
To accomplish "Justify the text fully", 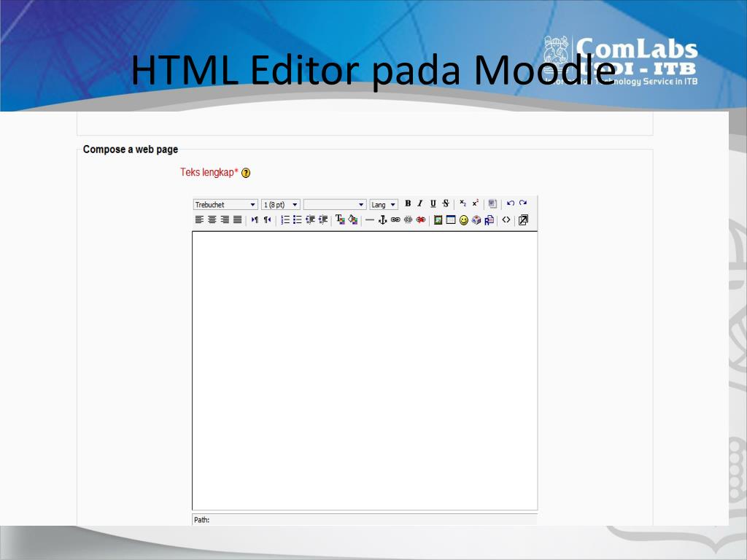I will (237, 219).
